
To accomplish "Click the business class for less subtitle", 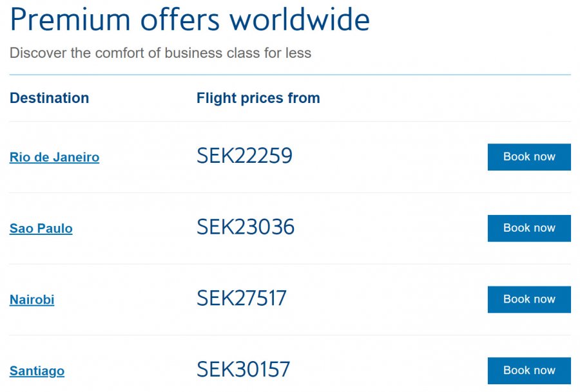I will tap(160, 53).
